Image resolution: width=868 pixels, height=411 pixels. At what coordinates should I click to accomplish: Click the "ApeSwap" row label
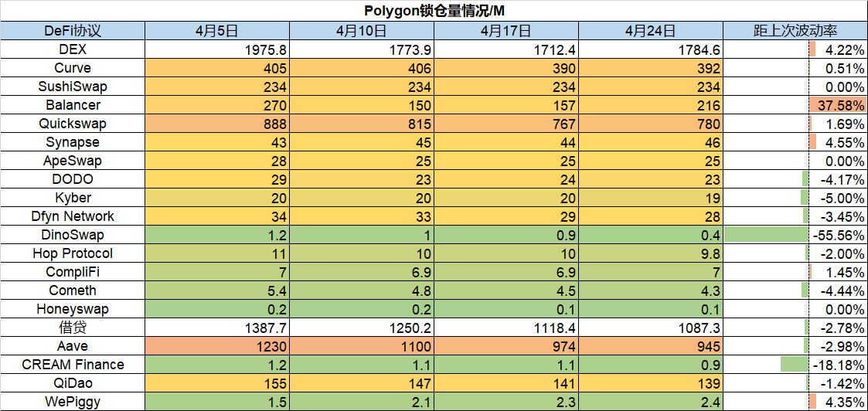click(72, 161)
